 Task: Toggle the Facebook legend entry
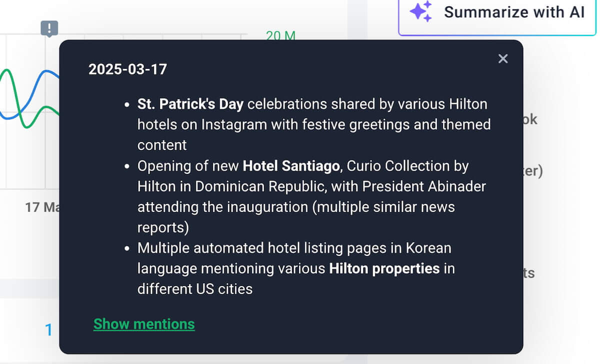click(x=530, y=119)
